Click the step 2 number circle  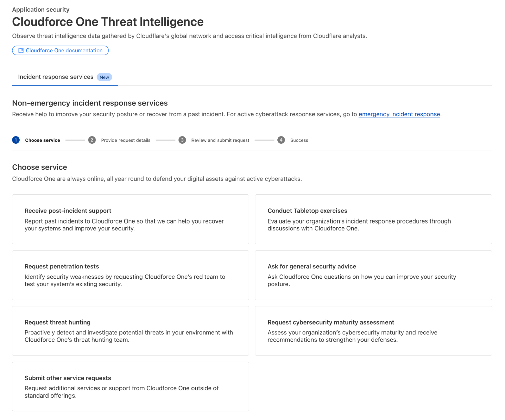coord(92,140)
